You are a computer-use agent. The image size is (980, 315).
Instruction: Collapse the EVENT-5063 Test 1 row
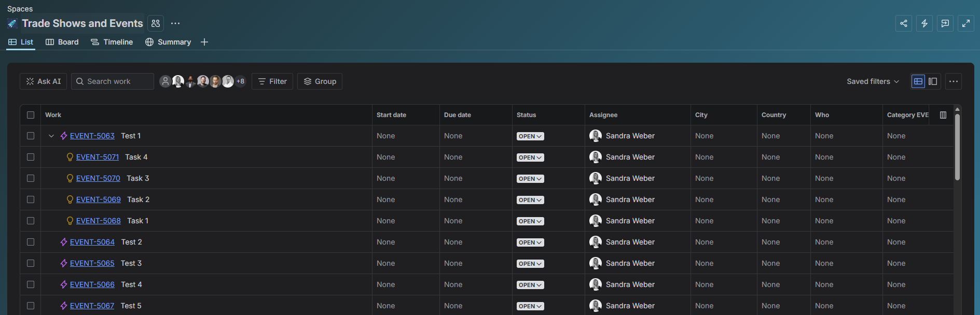pos(51,136)
